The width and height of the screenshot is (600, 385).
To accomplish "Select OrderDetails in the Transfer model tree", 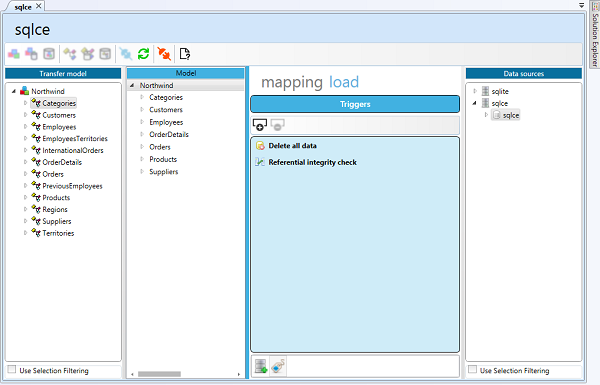I will [62, 162].
